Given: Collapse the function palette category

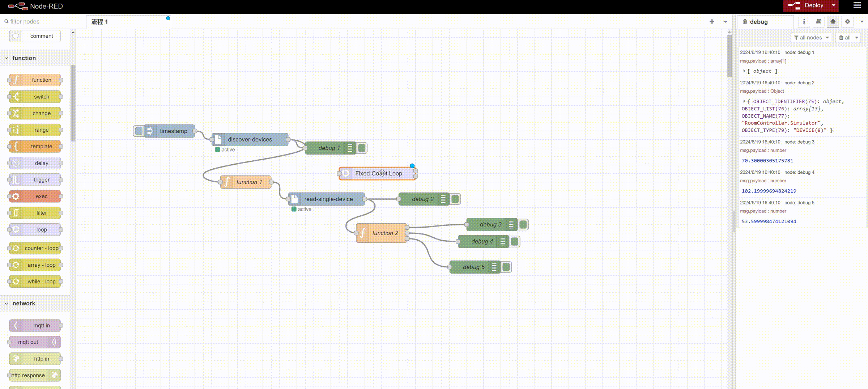Looking at the screenshot, I should pyautogui.click(x=7, y=58).
